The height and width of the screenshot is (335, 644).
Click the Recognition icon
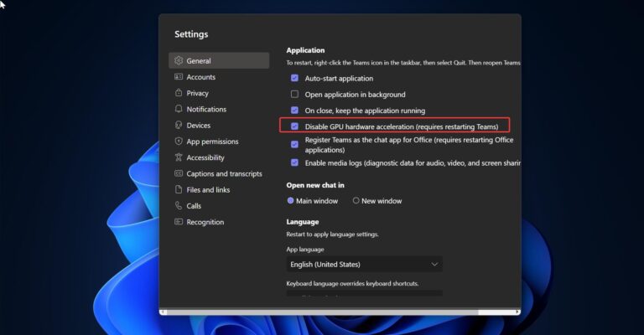point(179,222)
